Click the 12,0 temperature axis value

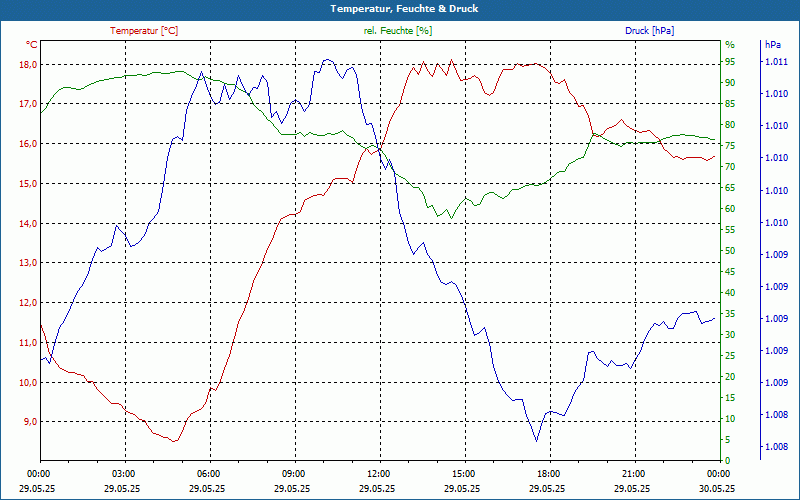(29, 302)
